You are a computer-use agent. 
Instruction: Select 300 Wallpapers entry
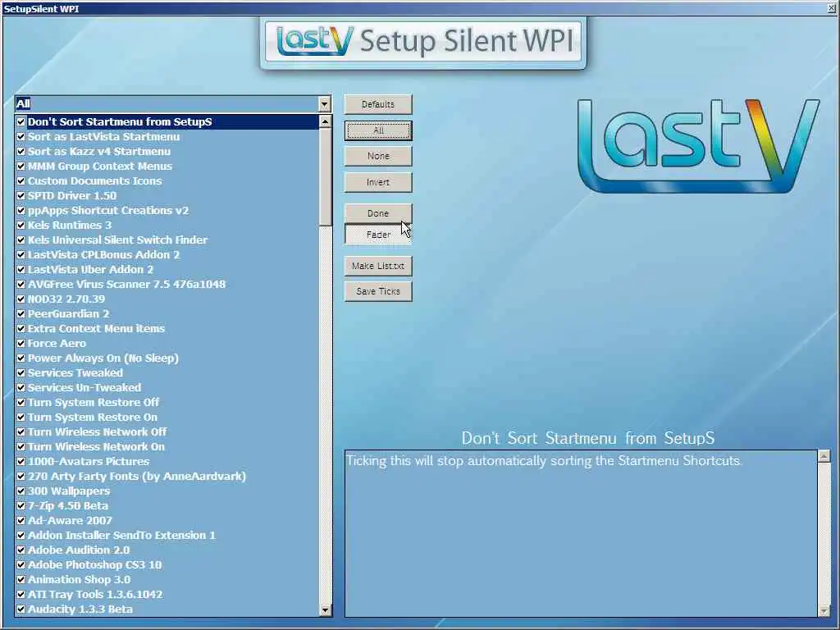69,491
